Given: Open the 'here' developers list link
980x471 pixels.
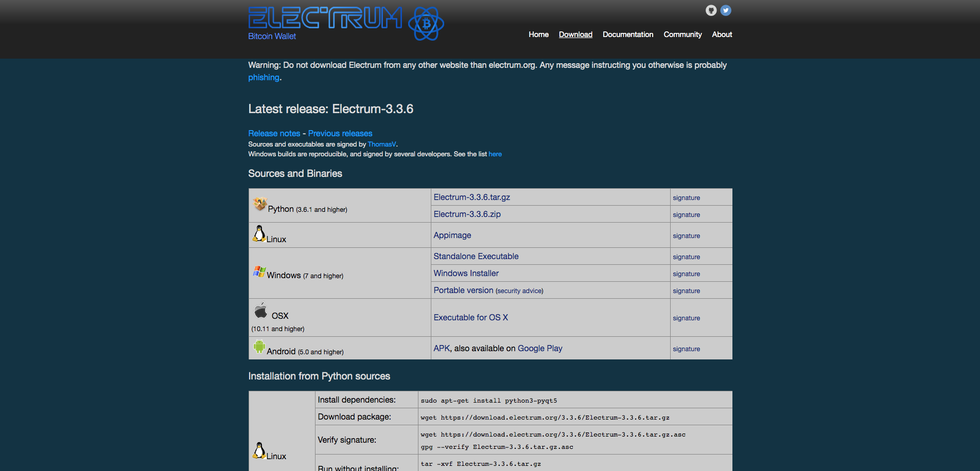Looking at the screenshot, I should tap(495, 154).
